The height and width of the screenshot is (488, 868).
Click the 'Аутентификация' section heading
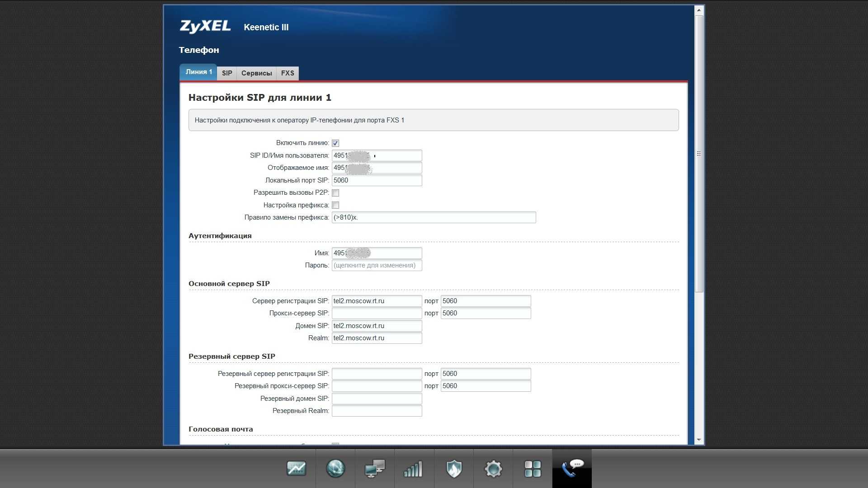tap(220, 236)
